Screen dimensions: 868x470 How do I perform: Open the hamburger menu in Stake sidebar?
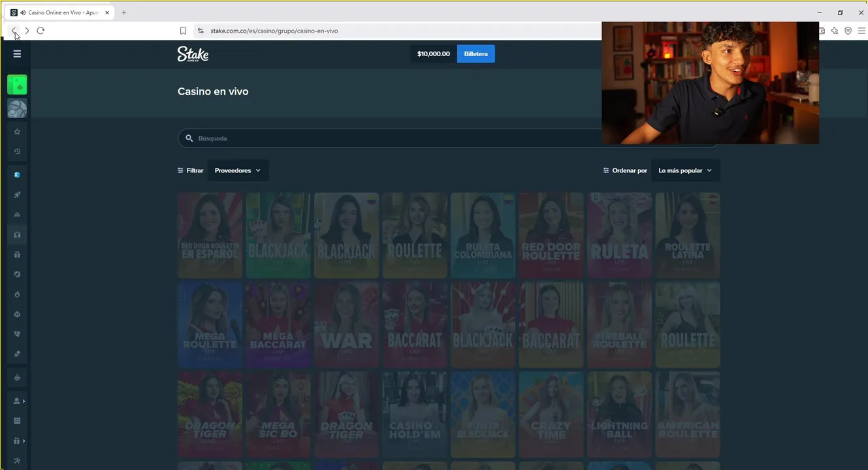click(x=17, y=54)
